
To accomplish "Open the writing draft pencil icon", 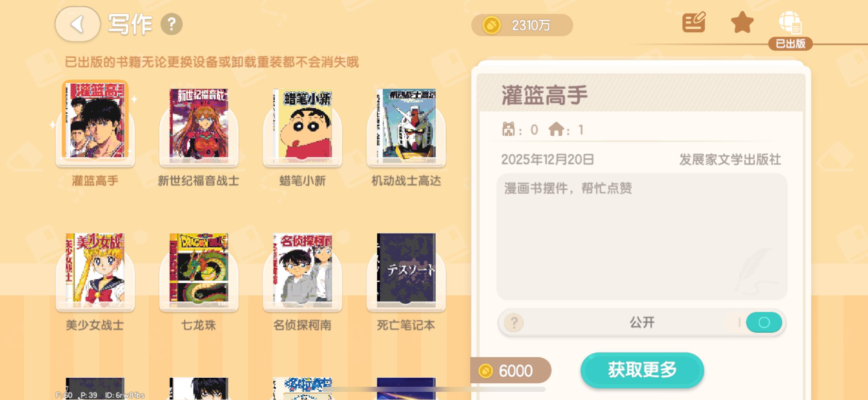I will [694, 22].
